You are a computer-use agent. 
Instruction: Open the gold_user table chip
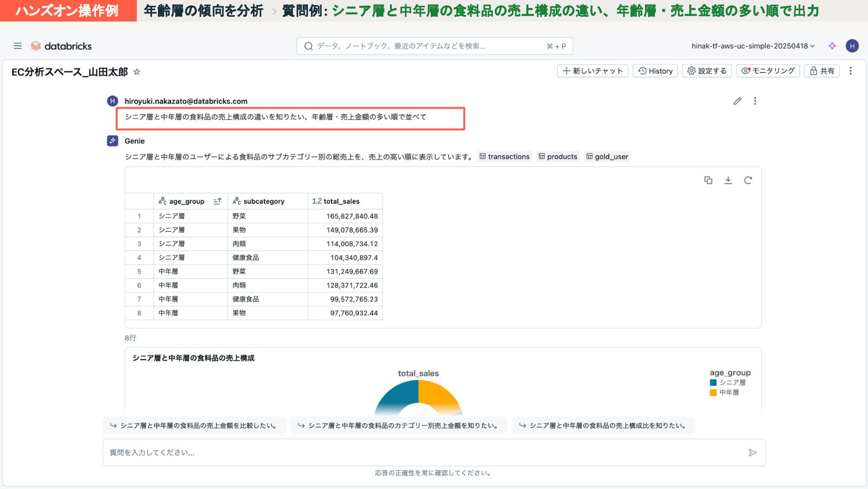pyautogui.click(x=607, y=157)
